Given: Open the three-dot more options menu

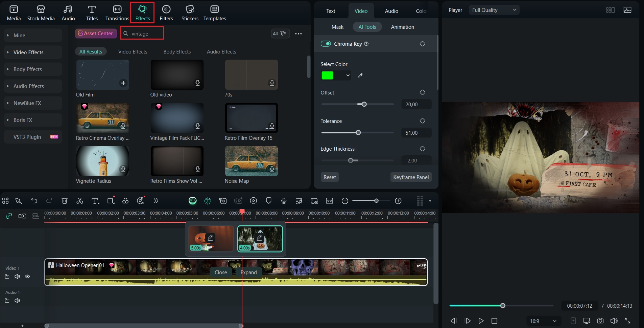Looking at the screenshot, I should (x=298, y=34).
